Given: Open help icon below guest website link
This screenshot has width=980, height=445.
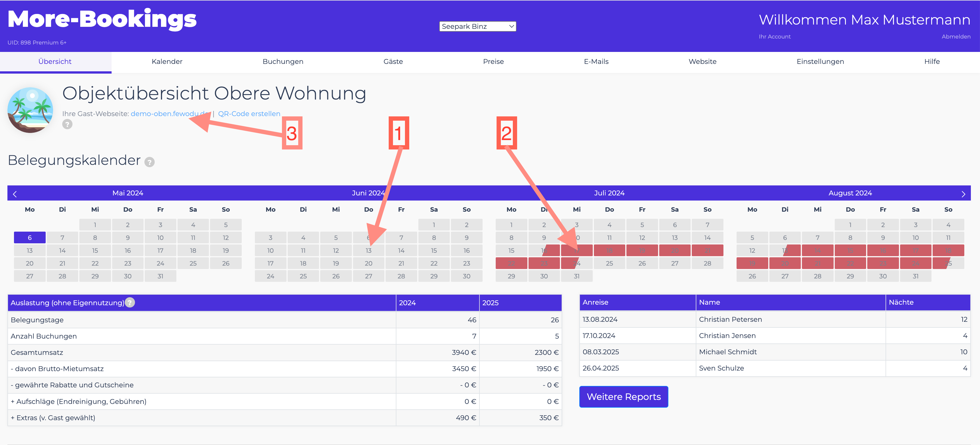Looking at the screenshot, I should 67,124.
